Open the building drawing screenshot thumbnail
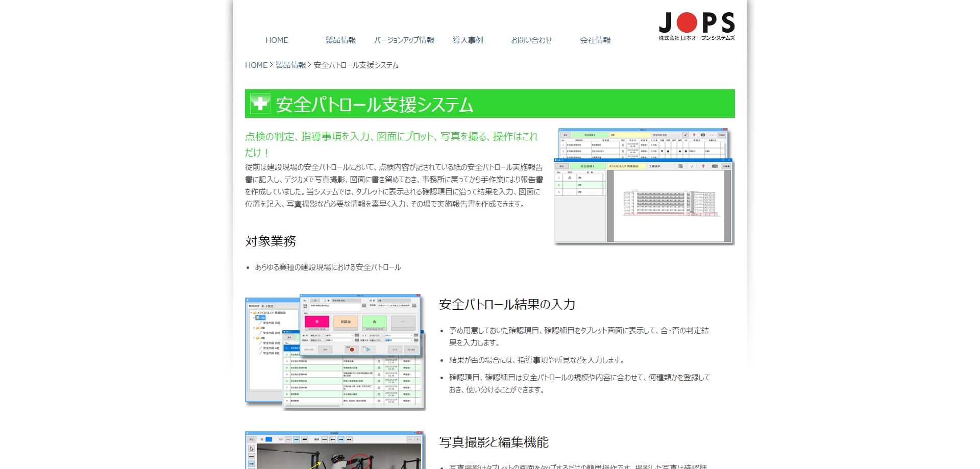This screenshot has width=980, height=469. click(x=644, y=186)
